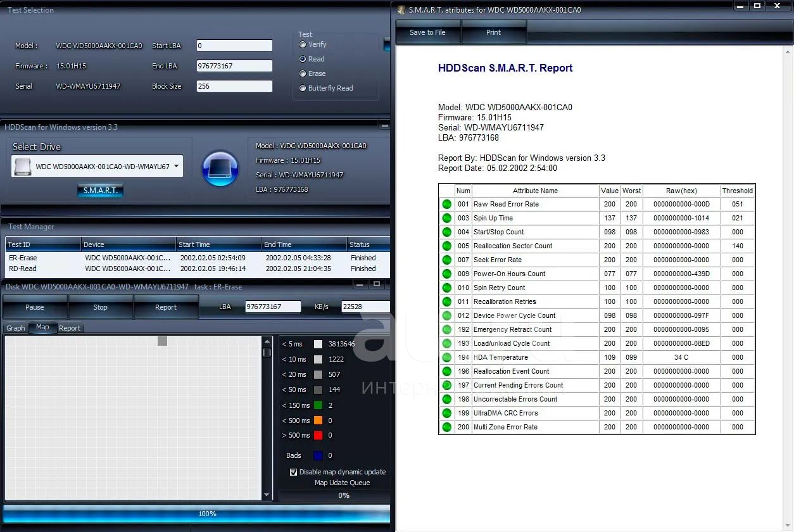Select the Butterfly Read radio button
This screenshot has height=532, width=794.
(303, 88)
